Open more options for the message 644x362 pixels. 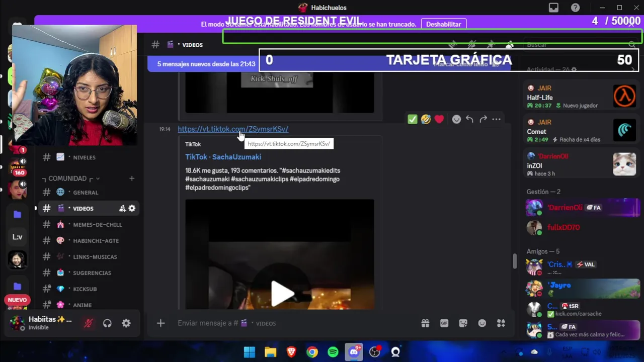click(x=496, y=119)
